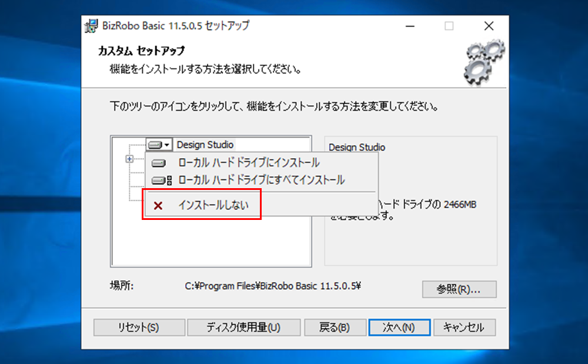The width and height of the screenshot is (588, 364).
Task: Click the red X icon for not installing
Action: coord(158,205)
